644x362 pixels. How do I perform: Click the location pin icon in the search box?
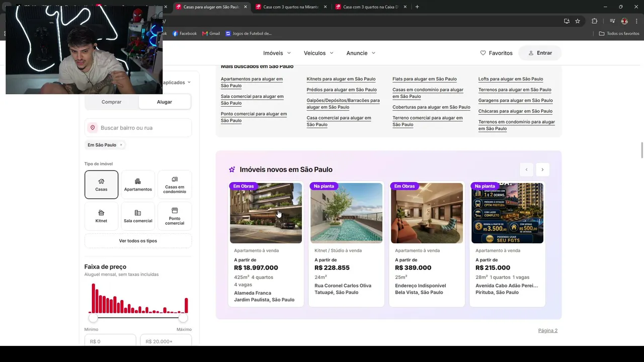tap(93, 128)
